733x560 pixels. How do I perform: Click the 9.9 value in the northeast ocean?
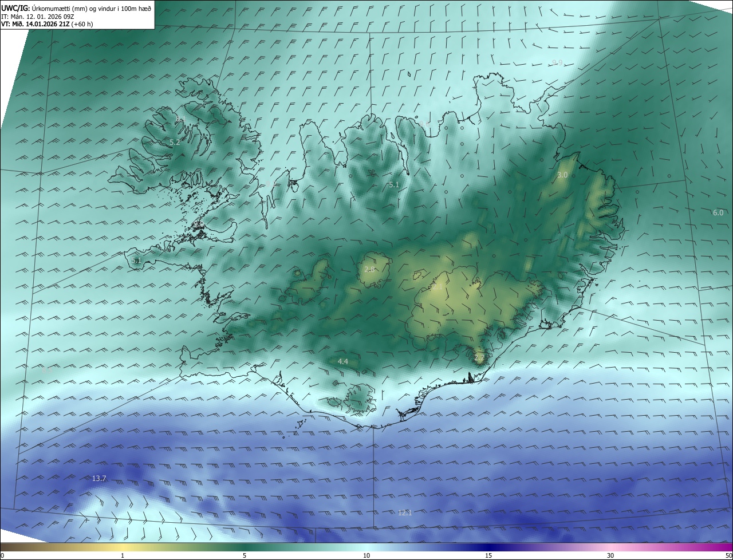click(x=557, y=62)
